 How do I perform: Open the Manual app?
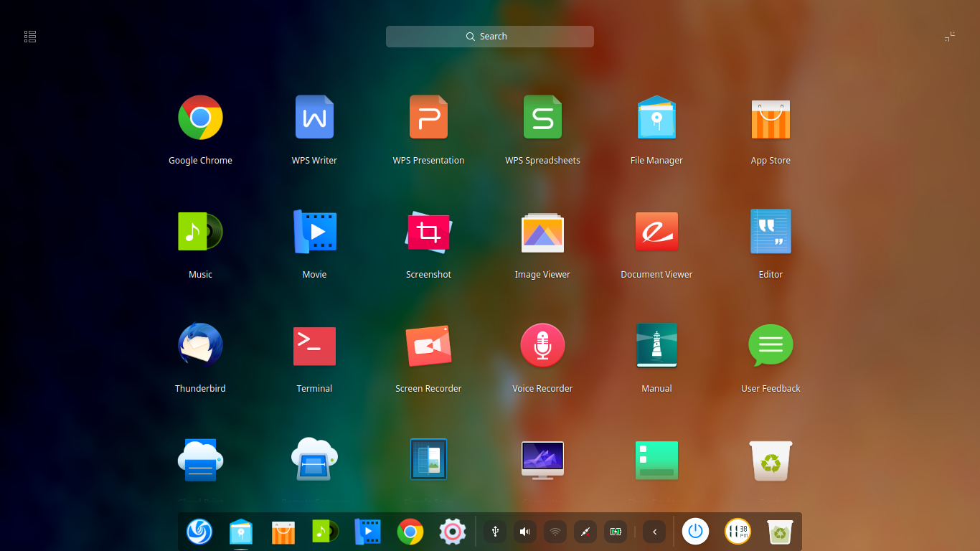pyautogui.click(x=656, y=345)
